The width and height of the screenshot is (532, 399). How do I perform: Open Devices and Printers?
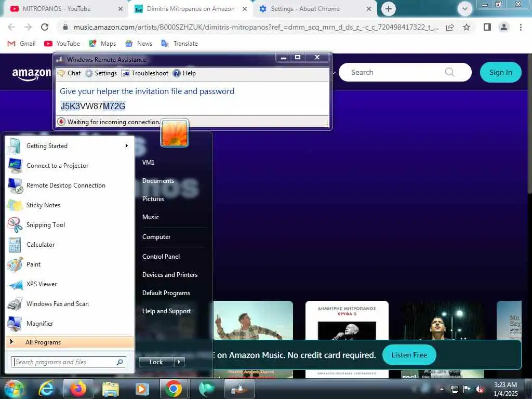(170, 275)
